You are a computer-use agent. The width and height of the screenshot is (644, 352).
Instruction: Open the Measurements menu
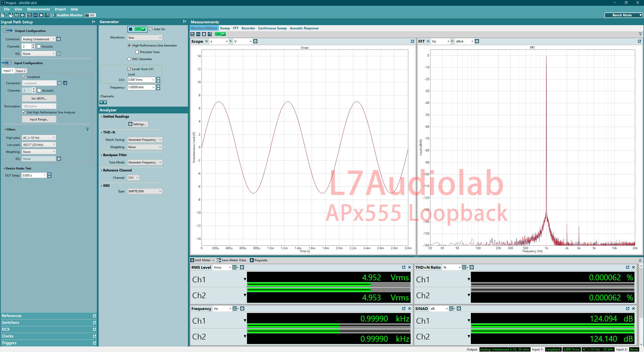coord(38,9)
